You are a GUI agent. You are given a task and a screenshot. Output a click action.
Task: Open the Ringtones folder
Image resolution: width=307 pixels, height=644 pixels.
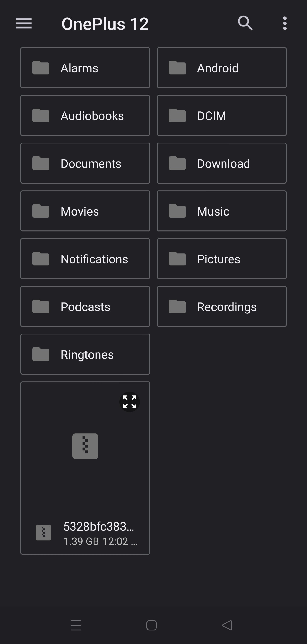[x=85, y=354]
